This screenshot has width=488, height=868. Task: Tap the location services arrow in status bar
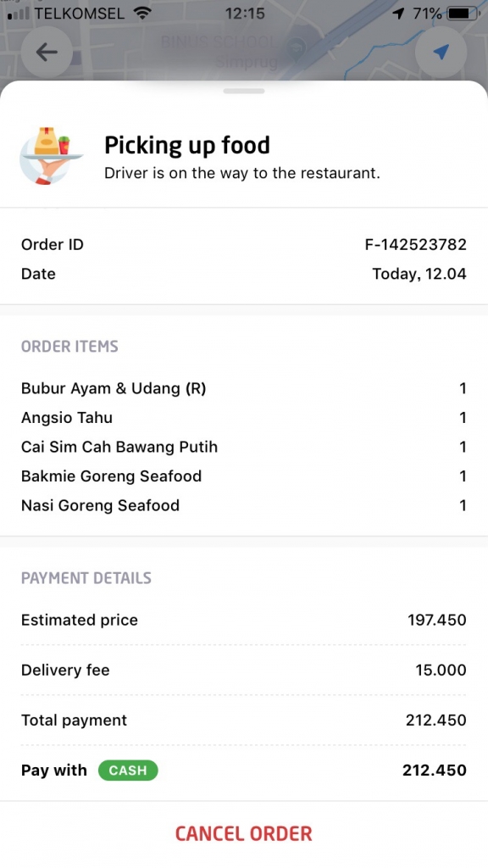tap(398, 14)
